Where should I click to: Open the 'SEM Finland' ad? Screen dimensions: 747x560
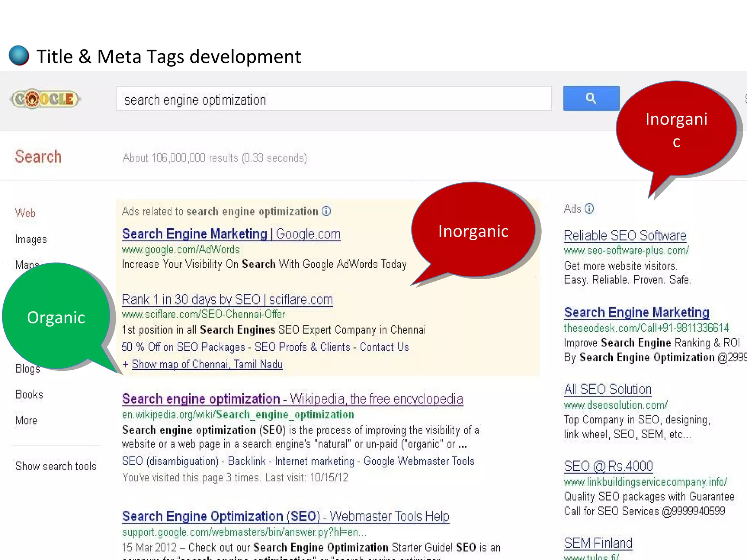click(598, 543)
